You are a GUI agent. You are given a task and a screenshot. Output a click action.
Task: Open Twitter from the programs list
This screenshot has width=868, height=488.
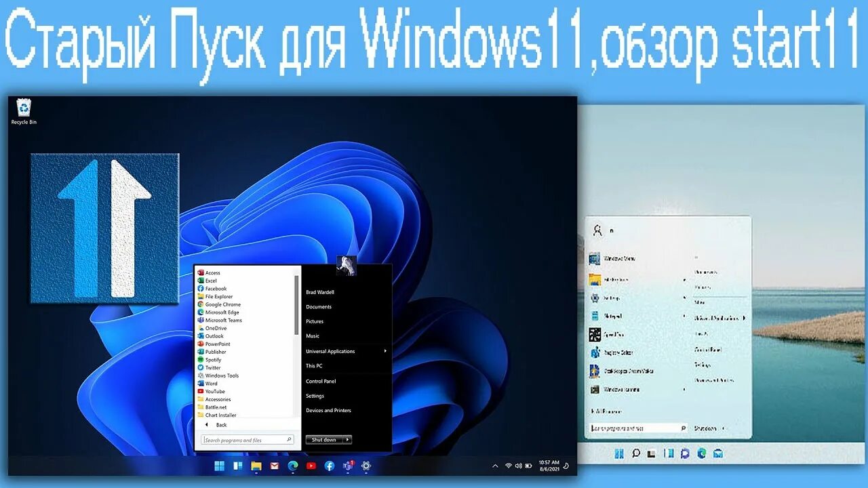210,367
